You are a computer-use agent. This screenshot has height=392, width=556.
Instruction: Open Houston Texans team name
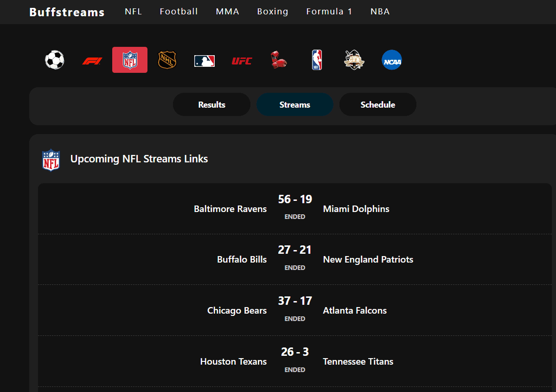click(x=233, y=361)
